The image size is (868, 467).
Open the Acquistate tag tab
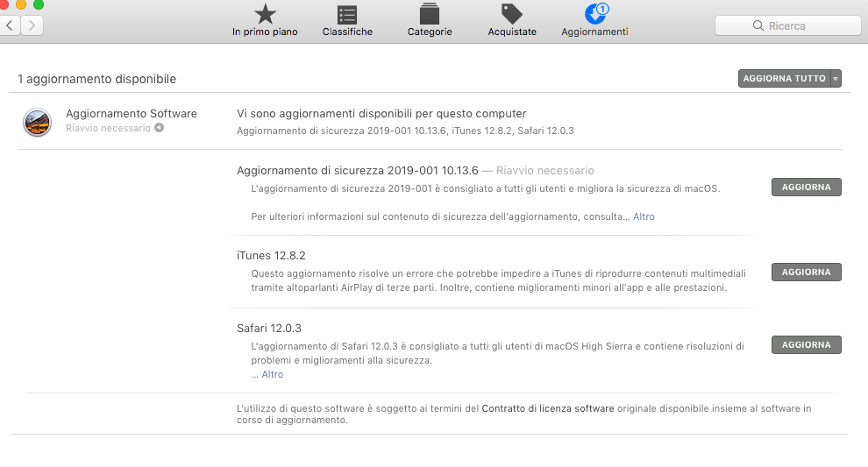click(512, 20)
